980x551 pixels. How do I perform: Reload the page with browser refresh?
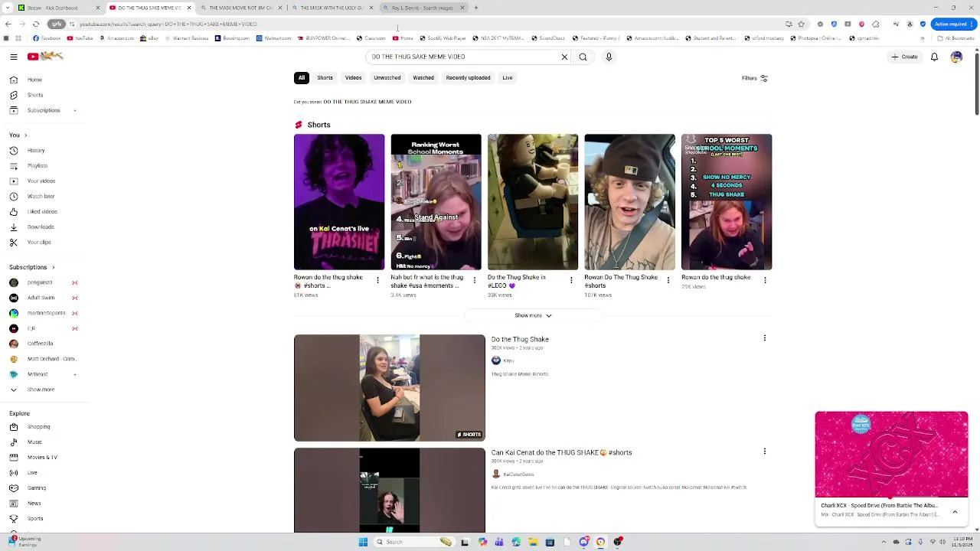point(35,24)
